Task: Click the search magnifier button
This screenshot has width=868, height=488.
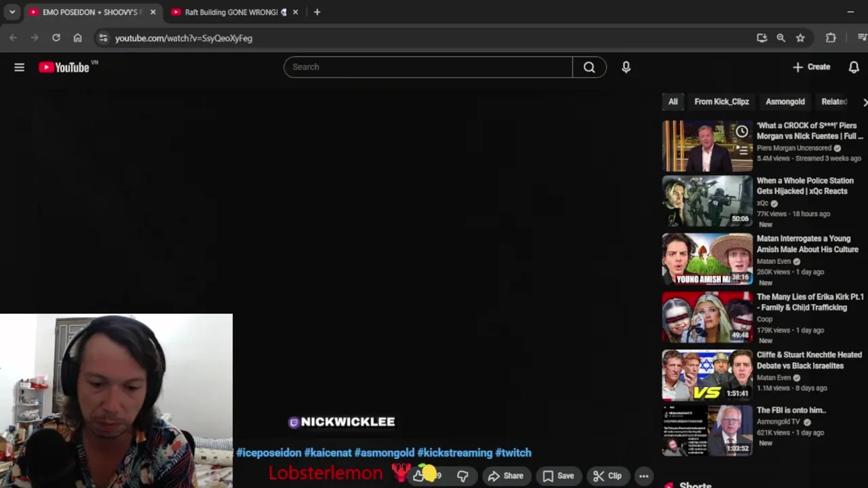Action: (589, 67)
